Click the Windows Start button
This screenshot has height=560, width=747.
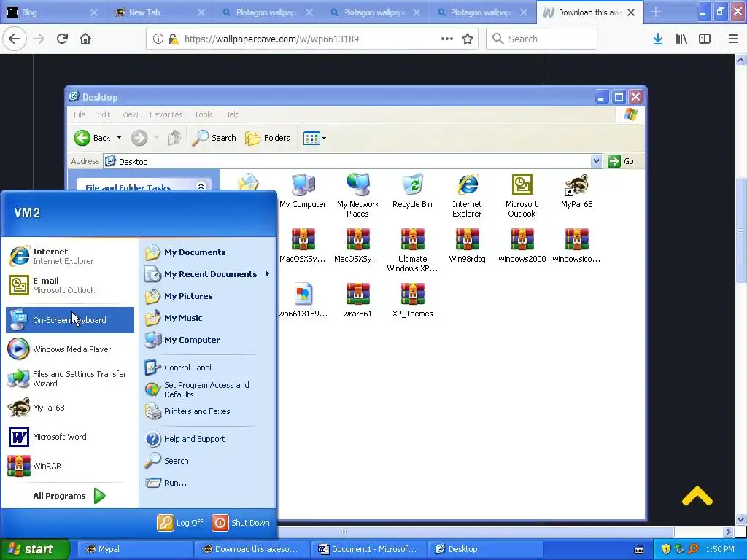(35, 550)
